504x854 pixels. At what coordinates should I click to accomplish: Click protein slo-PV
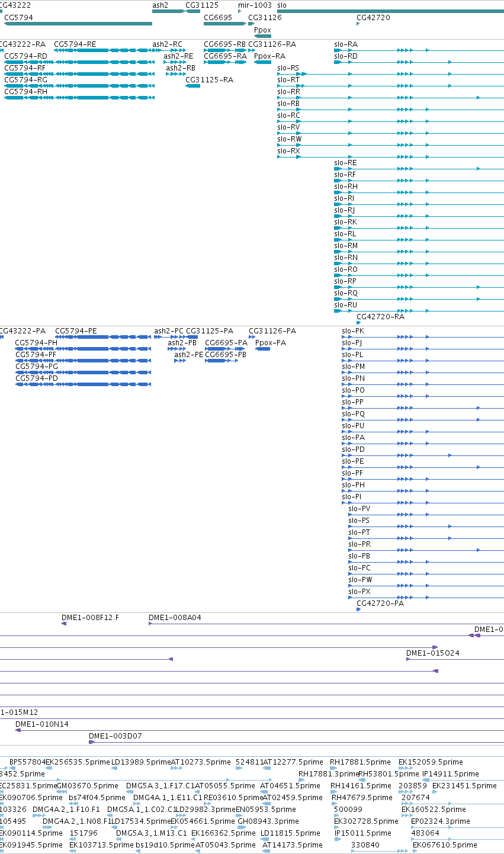[x=359, y=509]
